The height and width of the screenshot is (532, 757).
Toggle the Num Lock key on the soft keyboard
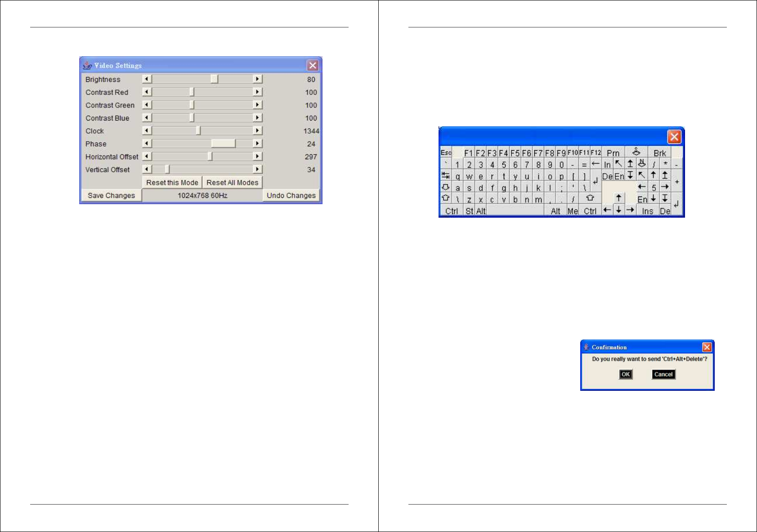point(642,164)
